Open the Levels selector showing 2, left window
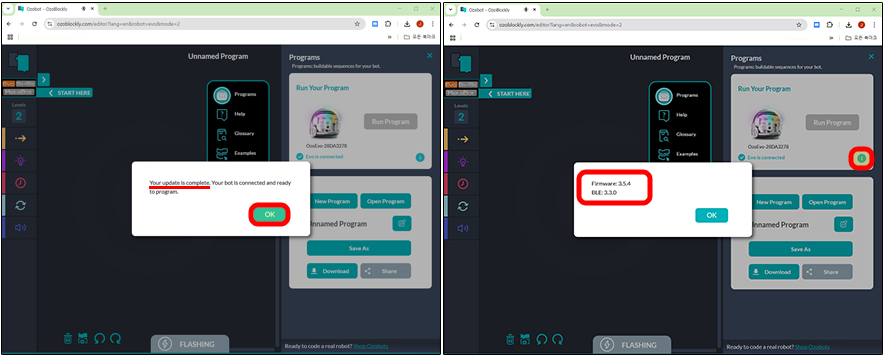This screenshot has width=885, height=362. [x=19, y=116]
